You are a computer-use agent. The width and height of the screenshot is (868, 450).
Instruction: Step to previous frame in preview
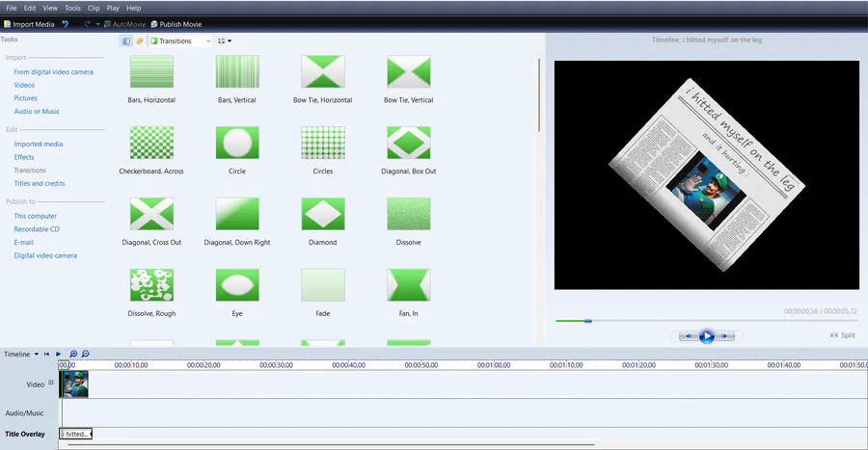[x=688, y=335]
